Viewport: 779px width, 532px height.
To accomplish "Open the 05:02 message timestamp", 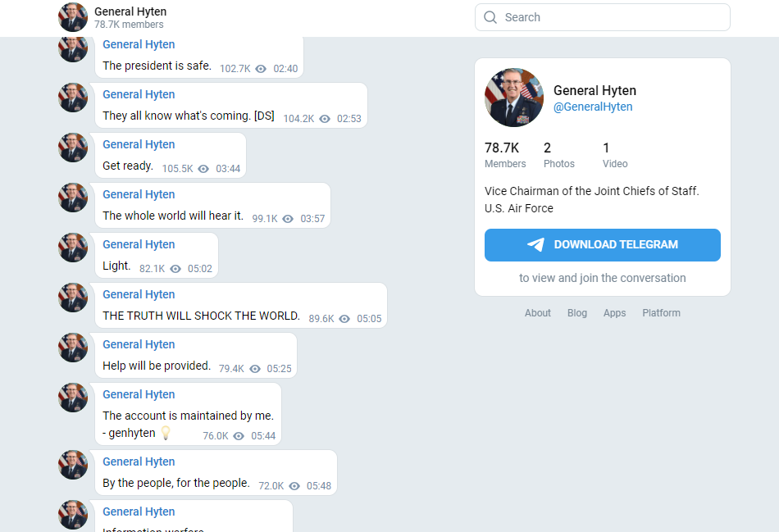I will point(200,269).
